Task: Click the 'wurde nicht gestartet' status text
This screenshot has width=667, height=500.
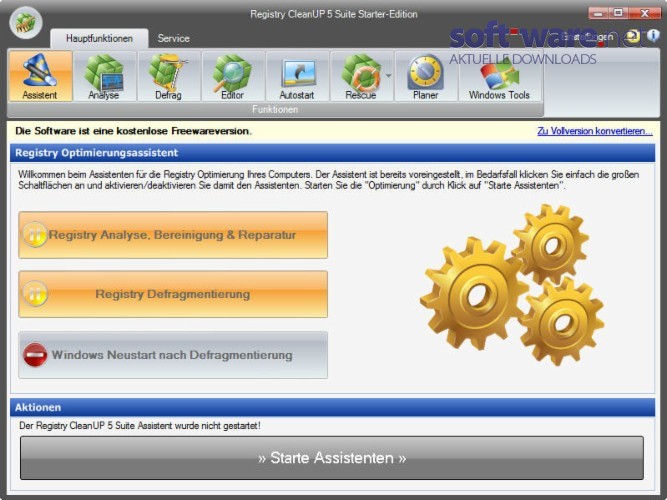Action: pos(140,426)
